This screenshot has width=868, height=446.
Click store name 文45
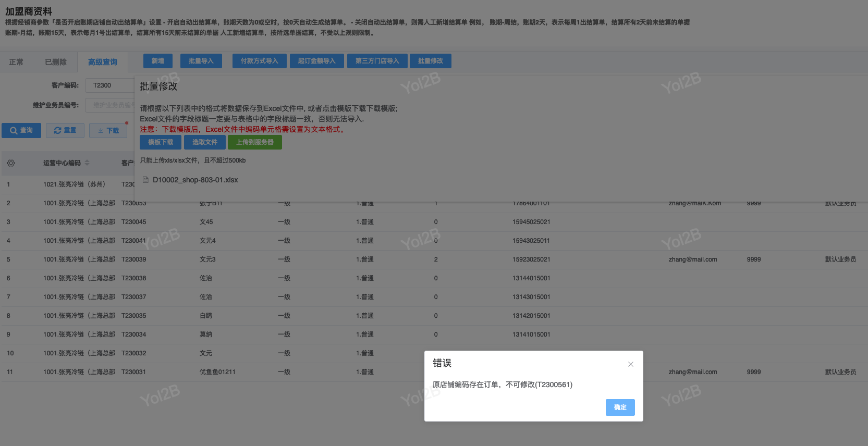206,222
